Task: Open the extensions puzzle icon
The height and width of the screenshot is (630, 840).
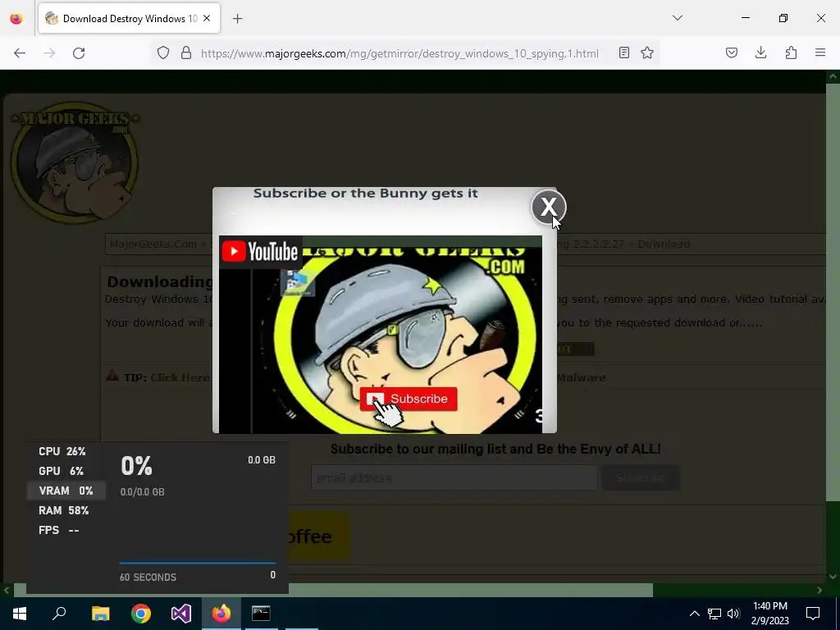Action: (791, 52)
